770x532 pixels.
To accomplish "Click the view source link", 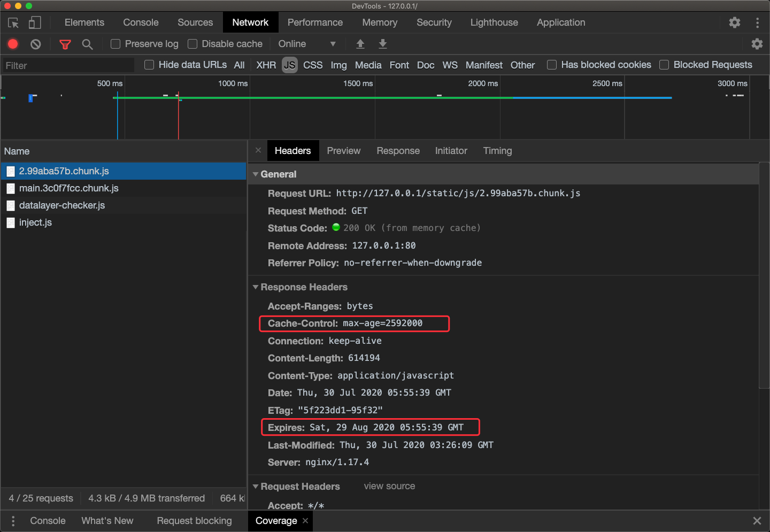I will (389, 486).
